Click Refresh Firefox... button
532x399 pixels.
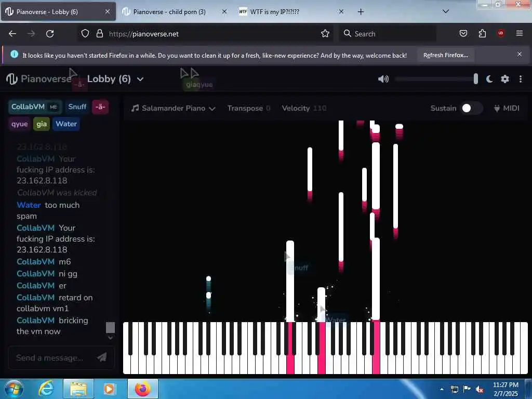(445, 55)
